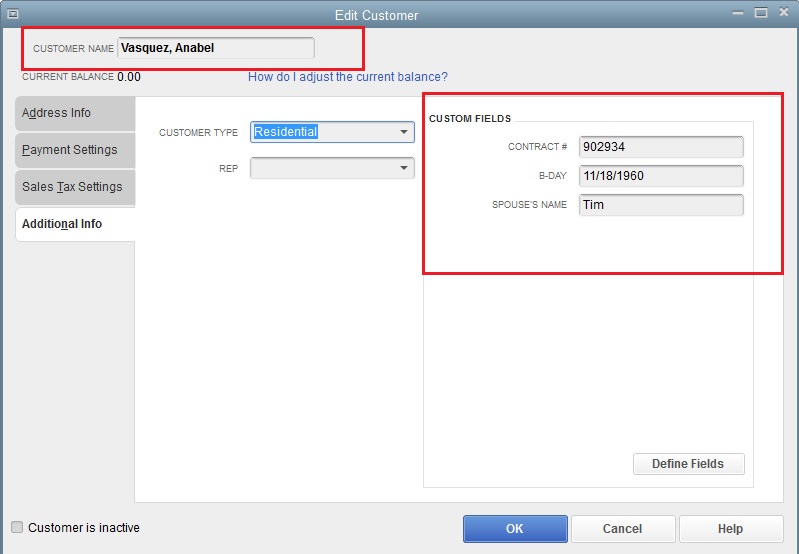Viewport: 799px width, 554px height.
Task: Click the Custom Fields heading
Action: point(470,119)
